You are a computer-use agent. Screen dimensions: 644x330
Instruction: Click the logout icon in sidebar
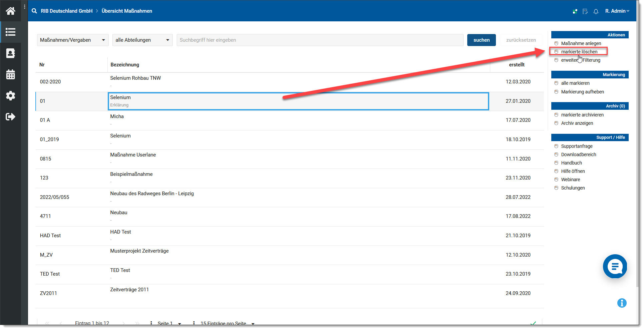point(10,117)
